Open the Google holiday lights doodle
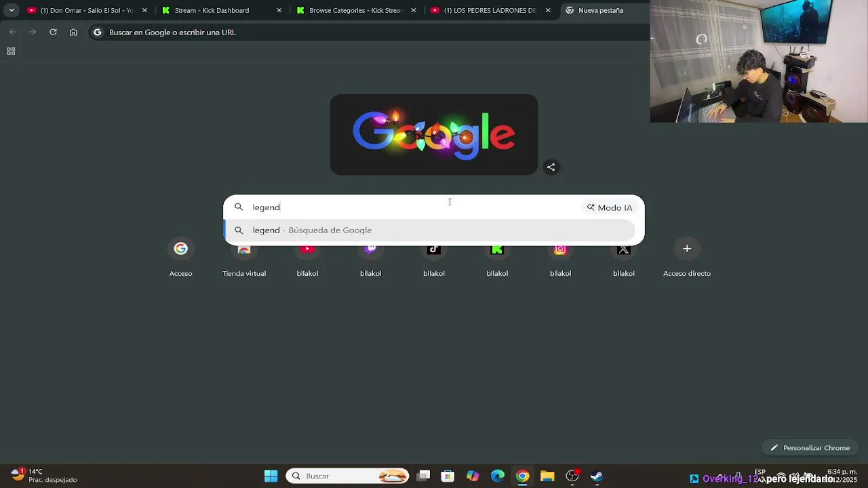 (434, 134)
